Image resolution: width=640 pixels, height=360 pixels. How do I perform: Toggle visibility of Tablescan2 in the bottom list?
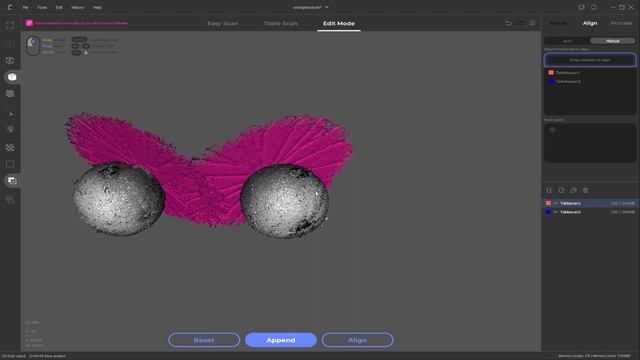pos(556,212)
